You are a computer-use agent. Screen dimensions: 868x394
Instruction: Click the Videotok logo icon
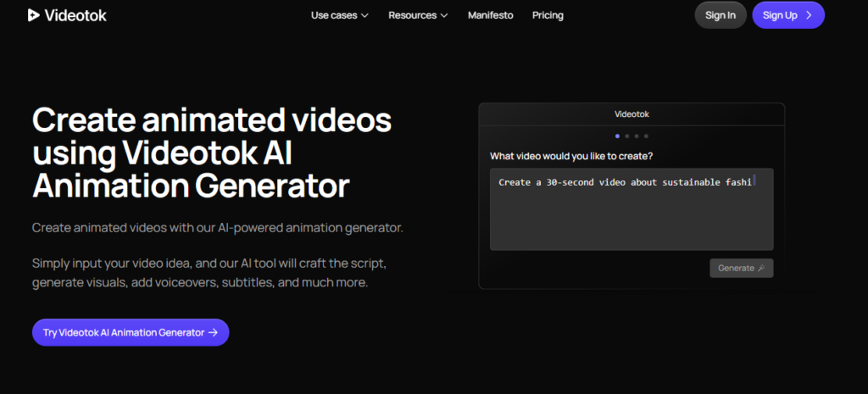pyautogui.click(x=33, y=15)
